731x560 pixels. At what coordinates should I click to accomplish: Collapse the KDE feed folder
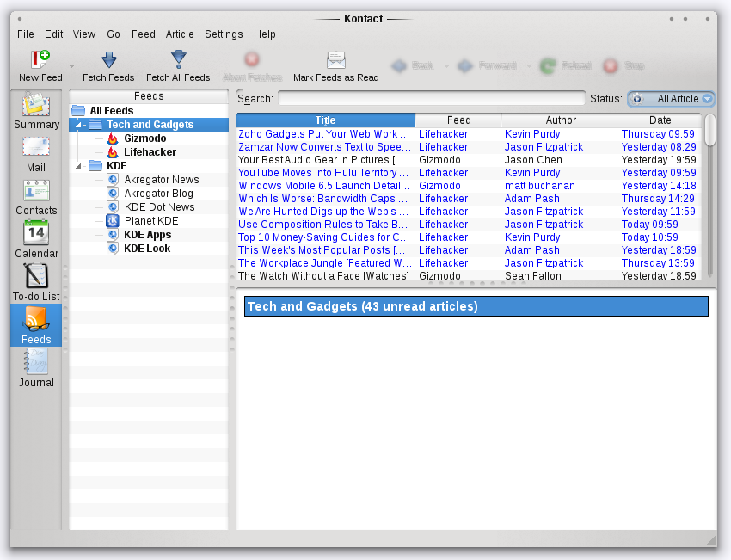click(78, 166)
